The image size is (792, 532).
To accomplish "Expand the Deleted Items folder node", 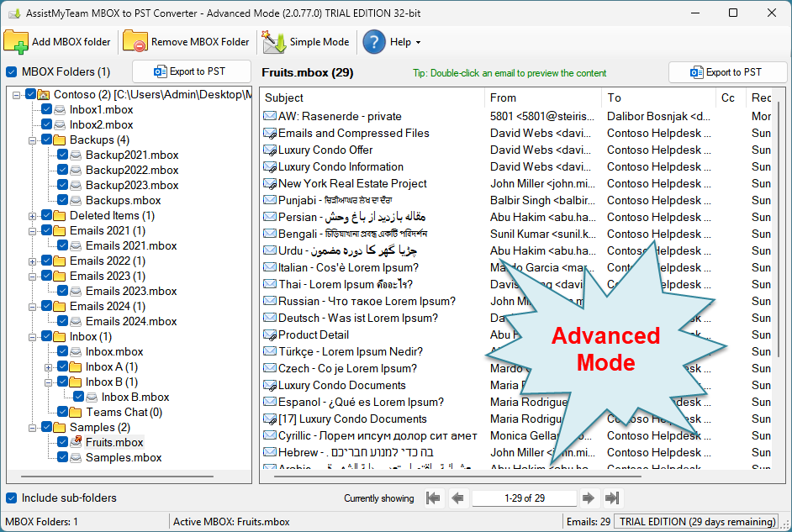I will pyautogui.click(x=33, y=216).
